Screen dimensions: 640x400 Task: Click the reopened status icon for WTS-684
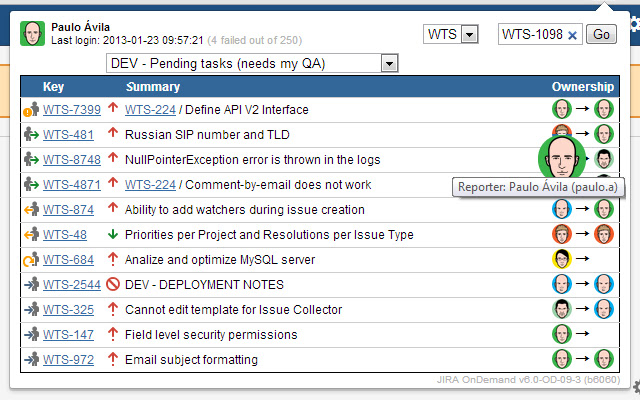[x=31, y=259]
